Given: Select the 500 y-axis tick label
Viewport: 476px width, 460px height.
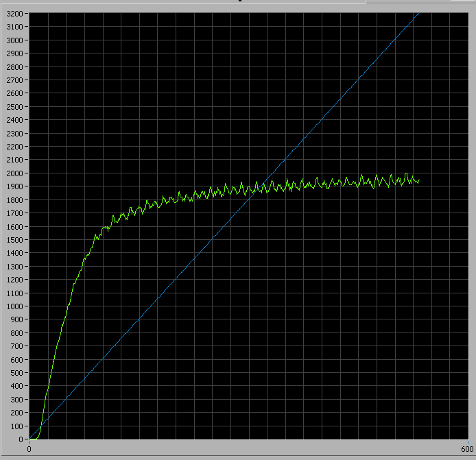Looking at the screenshot, I should 16,373.
